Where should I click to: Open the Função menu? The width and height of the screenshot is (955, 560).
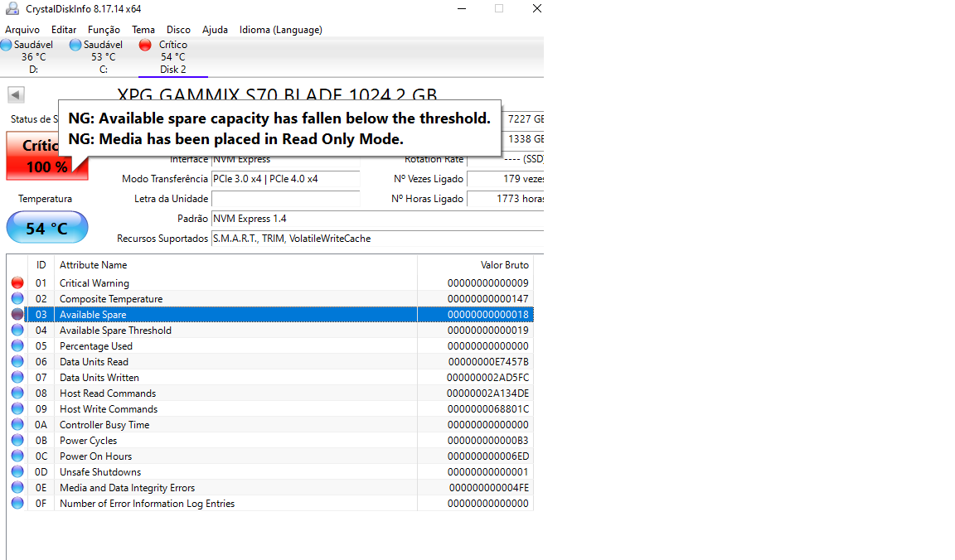104,30
